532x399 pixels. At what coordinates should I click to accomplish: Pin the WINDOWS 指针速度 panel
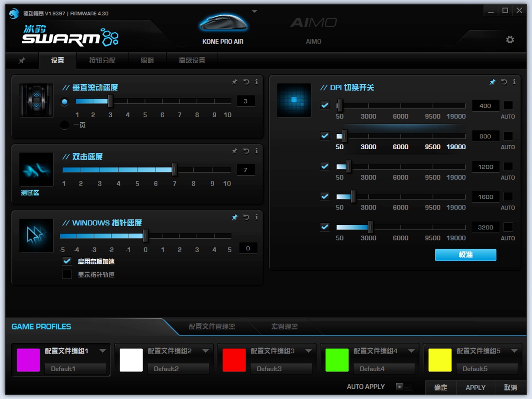[235, 217]
